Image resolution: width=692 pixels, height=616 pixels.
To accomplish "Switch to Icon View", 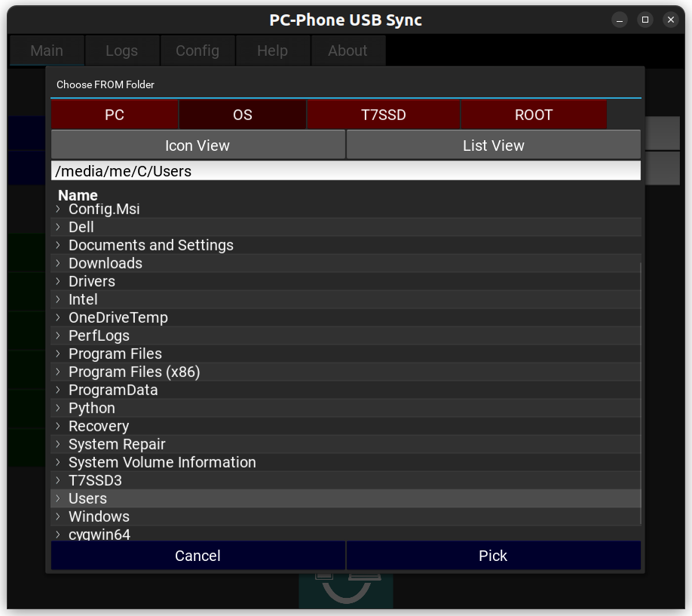I will click(x=197, y=146).
